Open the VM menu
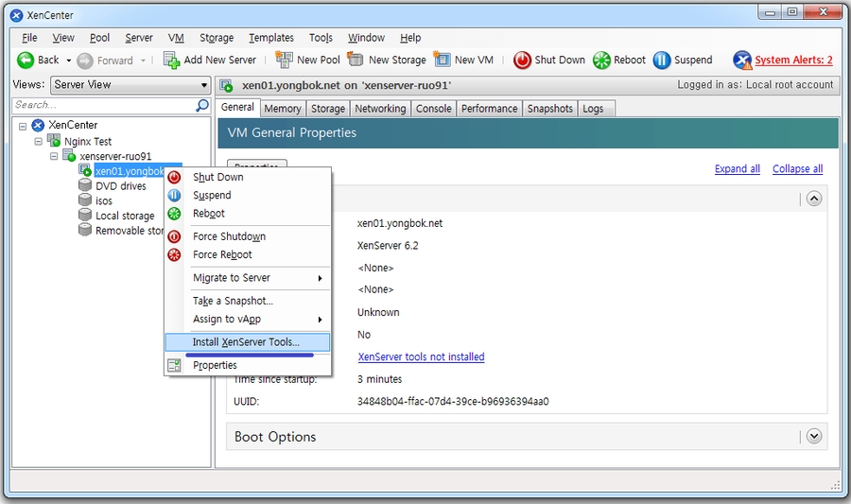Image resolution: width=851 pixels, height=504 pixels. 176,38
